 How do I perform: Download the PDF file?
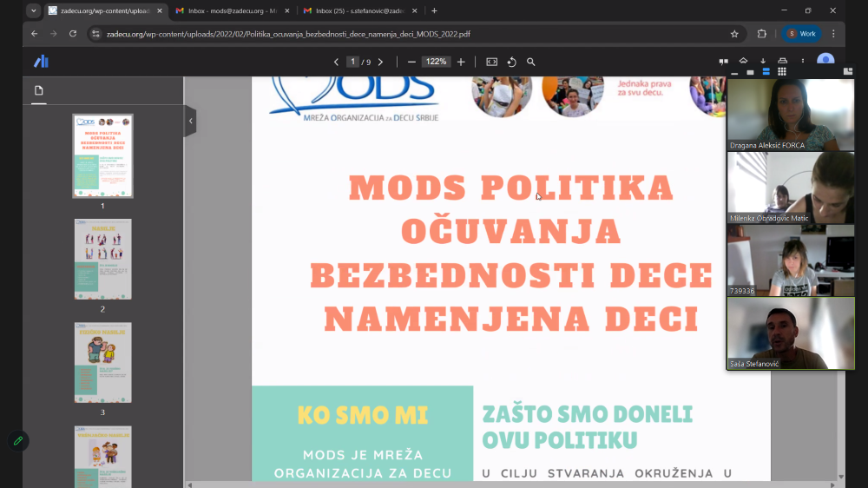click(763, 61)
